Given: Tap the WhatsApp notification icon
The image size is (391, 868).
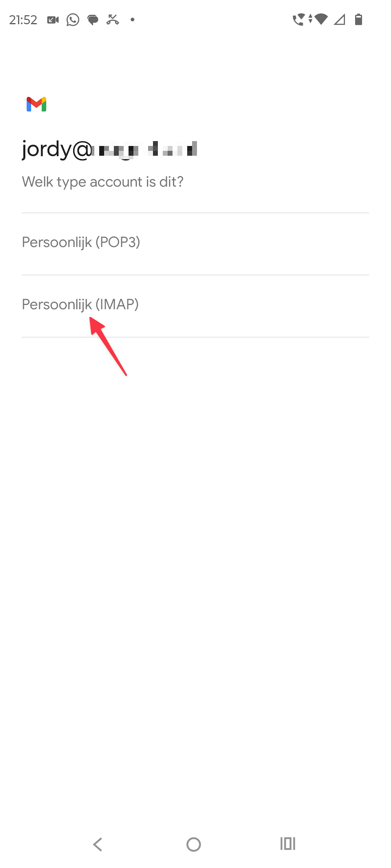Looking at the screenshot, I should (73, 20).
